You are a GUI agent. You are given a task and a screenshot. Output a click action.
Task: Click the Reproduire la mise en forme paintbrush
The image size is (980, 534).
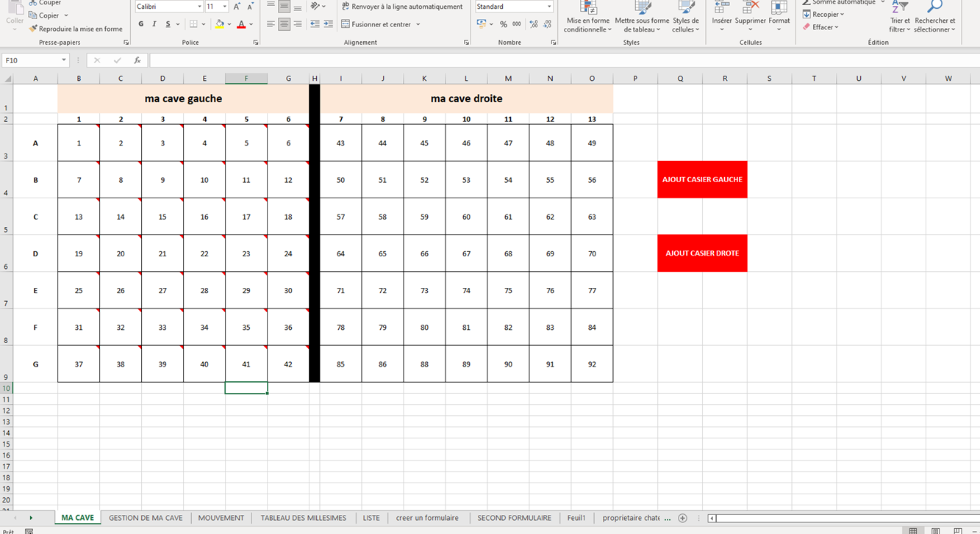[x=33, y=29]
